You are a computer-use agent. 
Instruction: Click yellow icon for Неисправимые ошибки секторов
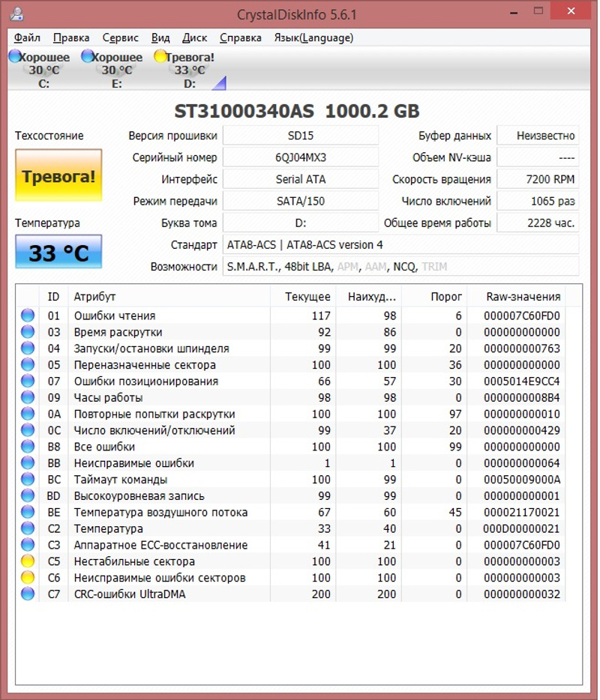point(28,577)
